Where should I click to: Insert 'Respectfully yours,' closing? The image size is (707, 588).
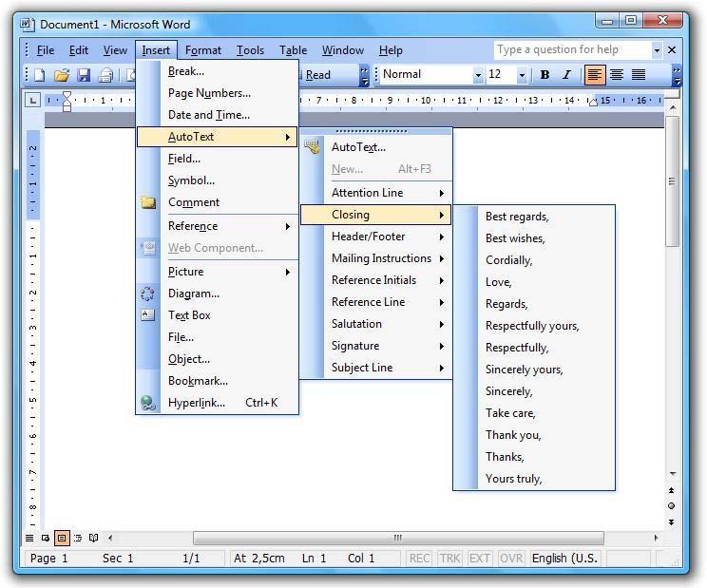[534, 326]
